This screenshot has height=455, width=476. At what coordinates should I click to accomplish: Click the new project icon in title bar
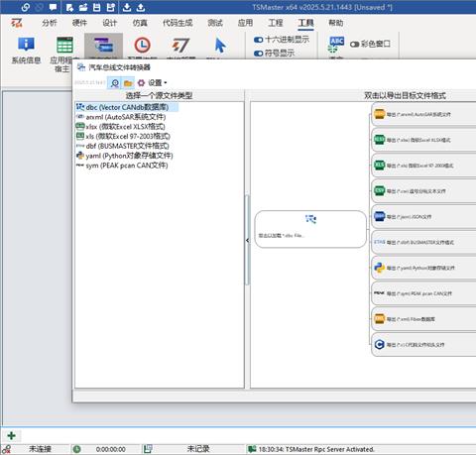[x=69, y=7]
